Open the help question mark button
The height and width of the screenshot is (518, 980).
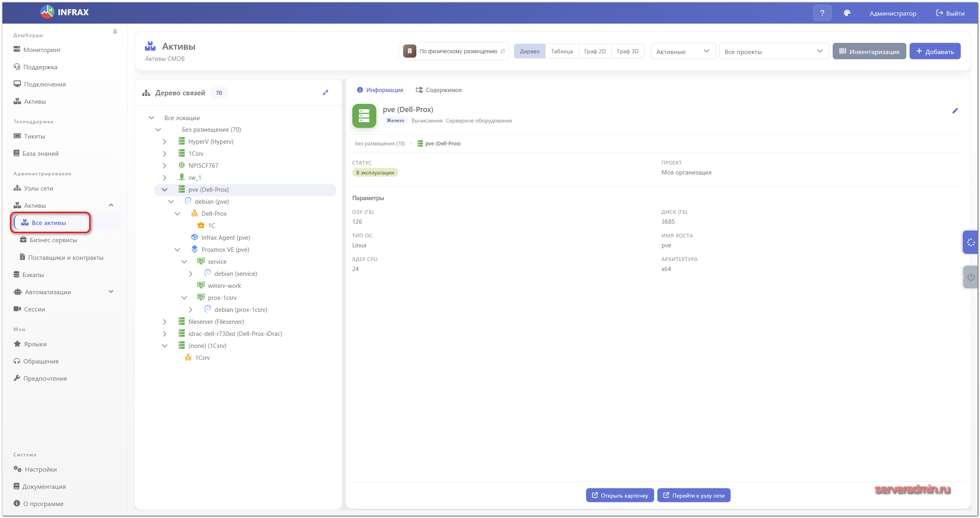822,13
